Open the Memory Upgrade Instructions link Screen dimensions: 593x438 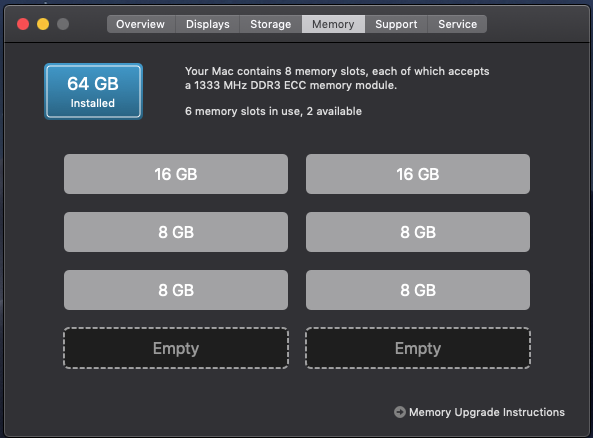point(487,412)
